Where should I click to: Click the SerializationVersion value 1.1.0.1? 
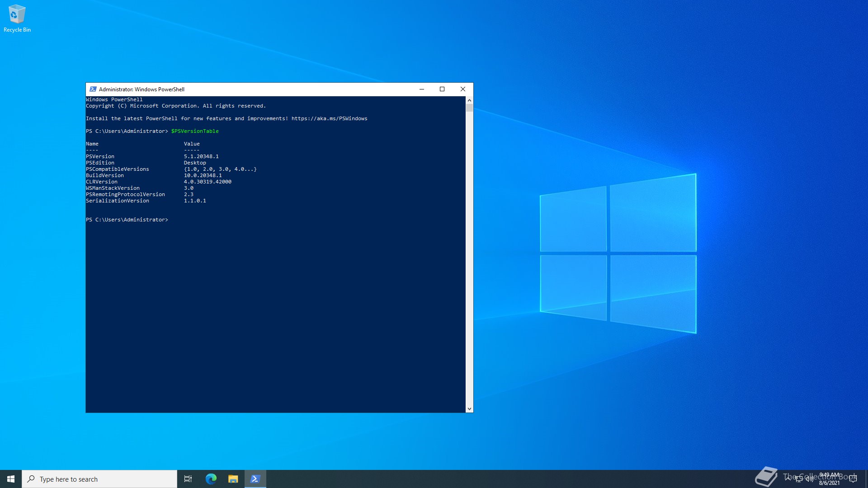pyautogui.click(x=195, y=201)
